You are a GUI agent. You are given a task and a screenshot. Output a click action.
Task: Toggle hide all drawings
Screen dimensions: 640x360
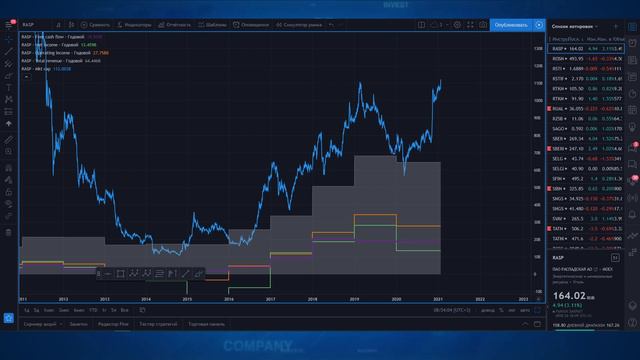pos(9,204)
